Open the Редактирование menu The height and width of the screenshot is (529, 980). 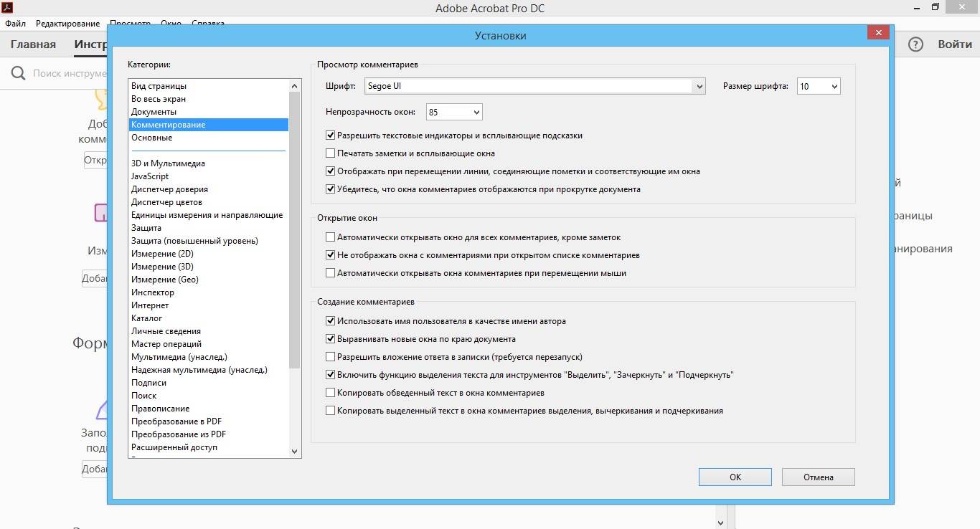(x=67, y=24)
